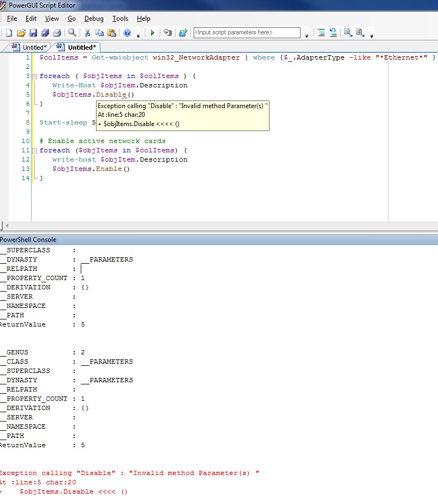
Task: Click the Start PowerShell console icon
Action: tap(183, 32)
